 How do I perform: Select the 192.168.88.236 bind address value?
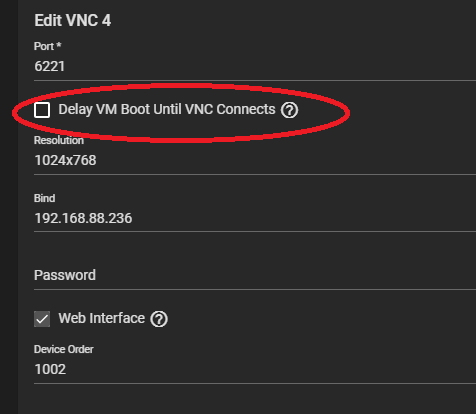[83, 218]
